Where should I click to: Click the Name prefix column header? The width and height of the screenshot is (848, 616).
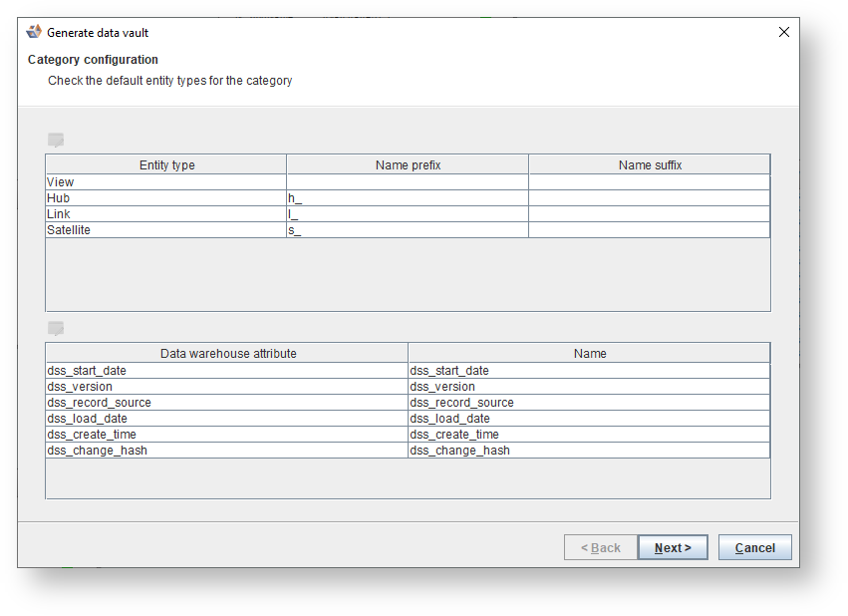pyautogui.click(x=408, y=164)
